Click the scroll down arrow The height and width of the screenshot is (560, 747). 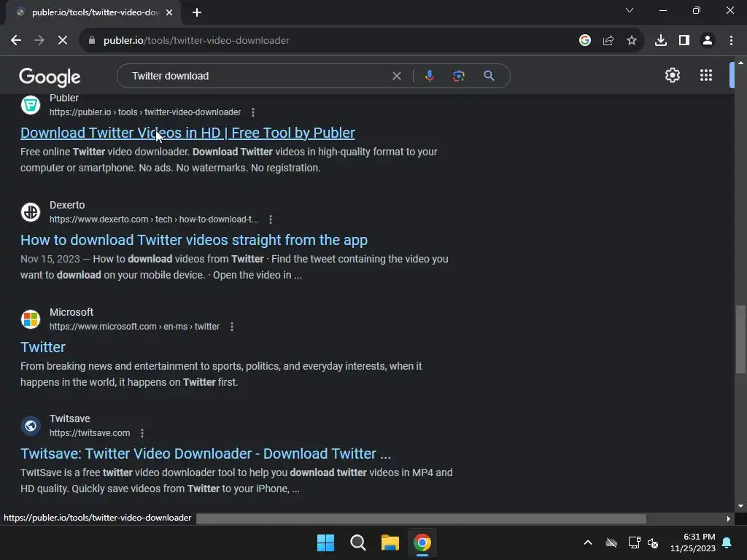coord(741,506)
